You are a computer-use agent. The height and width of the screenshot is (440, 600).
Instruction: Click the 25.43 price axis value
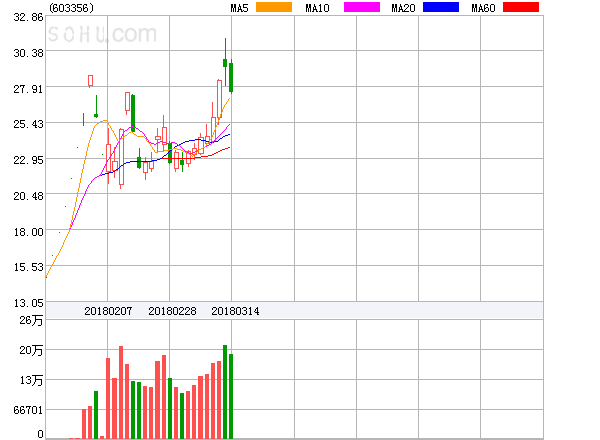coord(28,124)
